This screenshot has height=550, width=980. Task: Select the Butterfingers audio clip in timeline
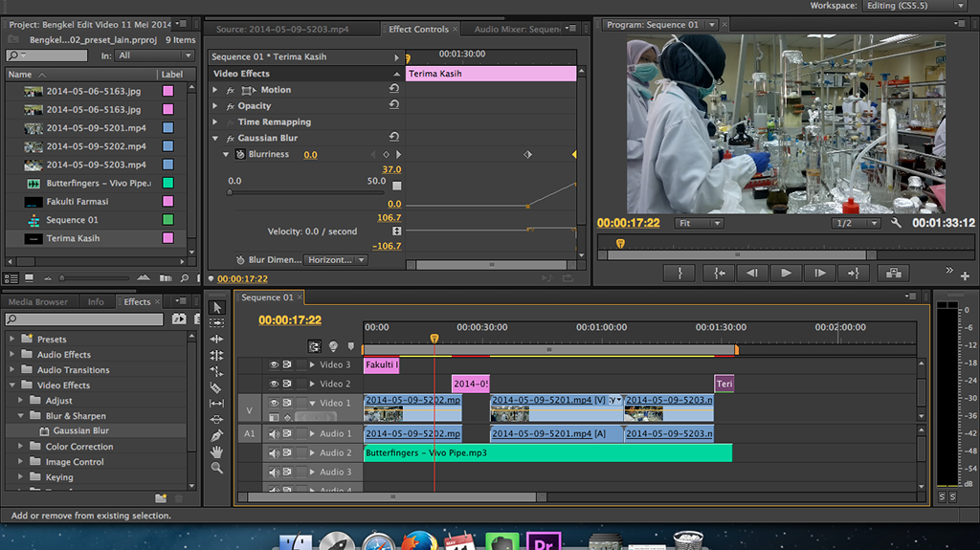(547, 452)
